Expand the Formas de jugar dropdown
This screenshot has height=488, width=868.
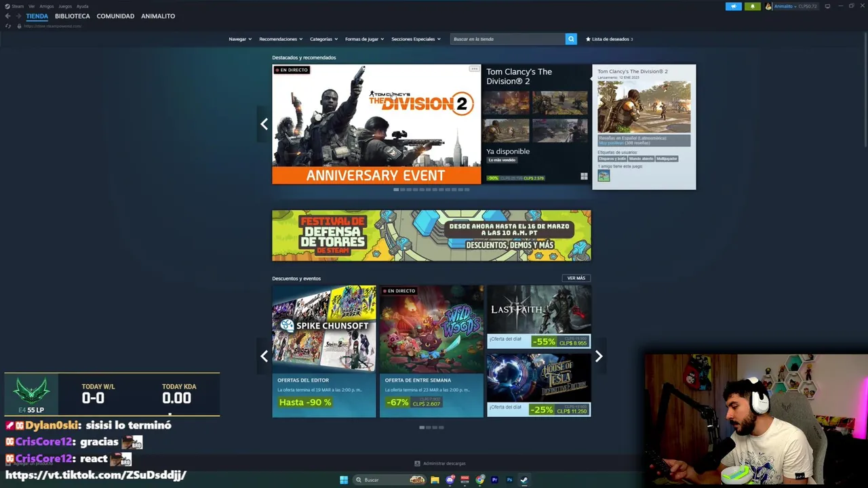pos(364,39)
